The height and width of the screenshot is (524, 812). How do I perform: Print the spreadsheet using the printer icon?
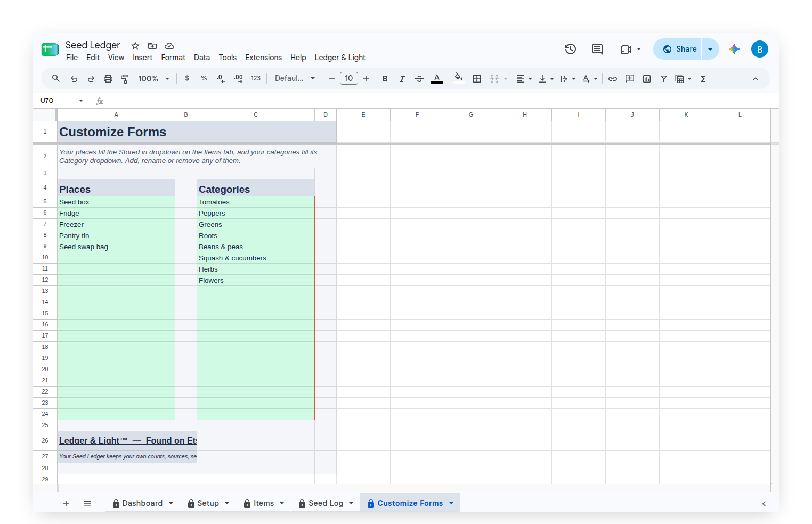pos(108,79)
